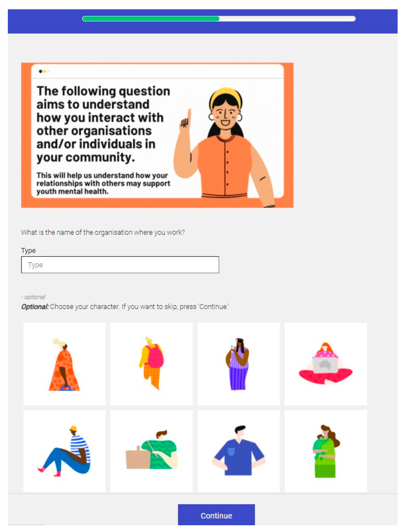The width and height of the screenshot is (406, 532).
Task: Pick the character in green wavy shirt
Action: tap(152, 451)
